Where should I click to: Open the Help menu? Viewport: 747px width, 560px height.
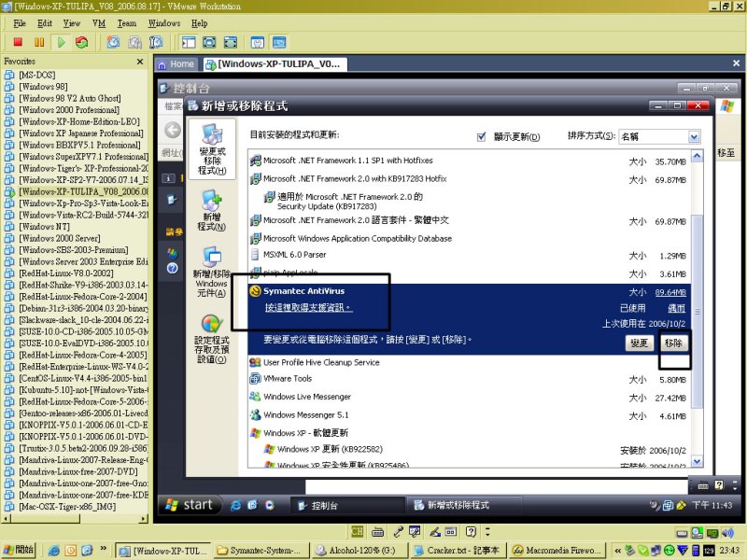pos(199,23)
